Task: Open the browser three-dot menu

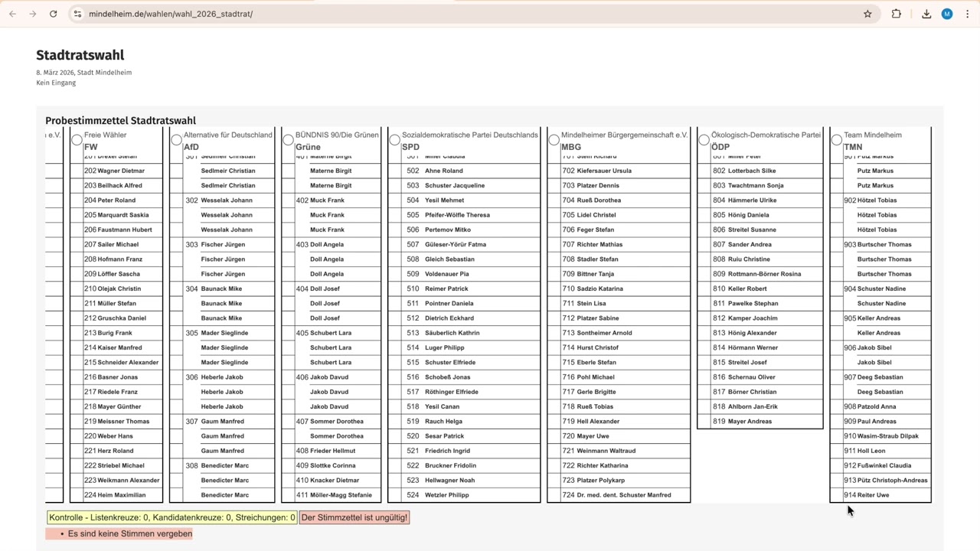Action: pos(967,14)
